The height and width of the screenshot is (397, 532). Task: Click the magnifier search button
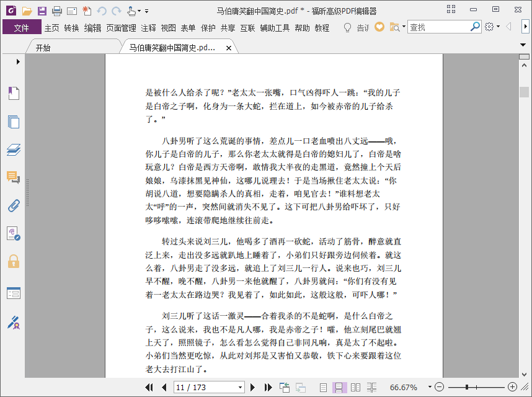476,27
